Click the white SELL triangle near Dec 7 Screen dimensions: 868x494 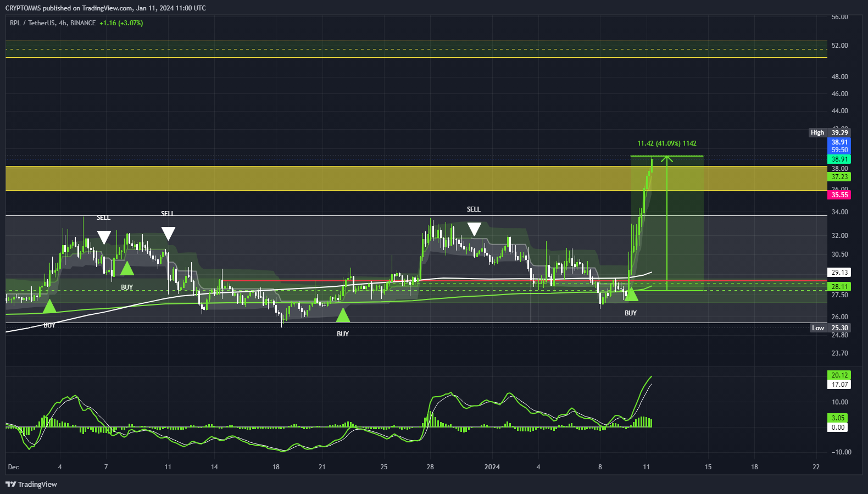tap(104, 237)
